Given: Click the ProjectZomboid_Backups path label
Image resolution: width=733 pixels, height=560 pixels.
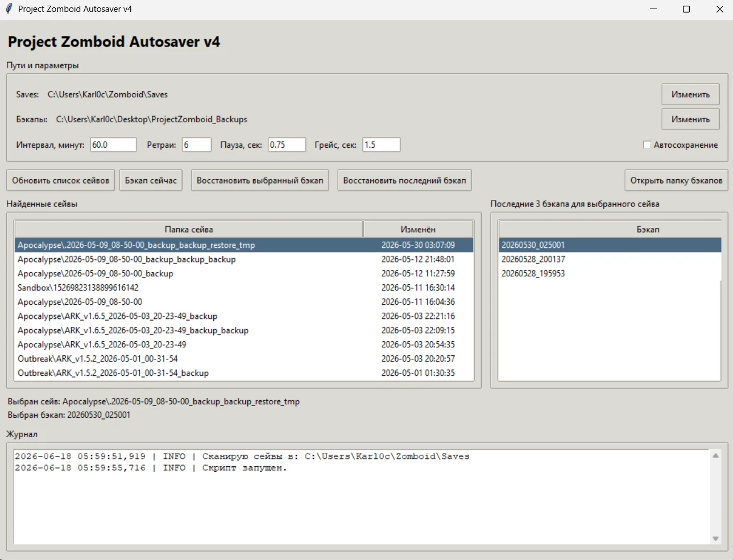Looking at the screenshot, I should [152, 119].
